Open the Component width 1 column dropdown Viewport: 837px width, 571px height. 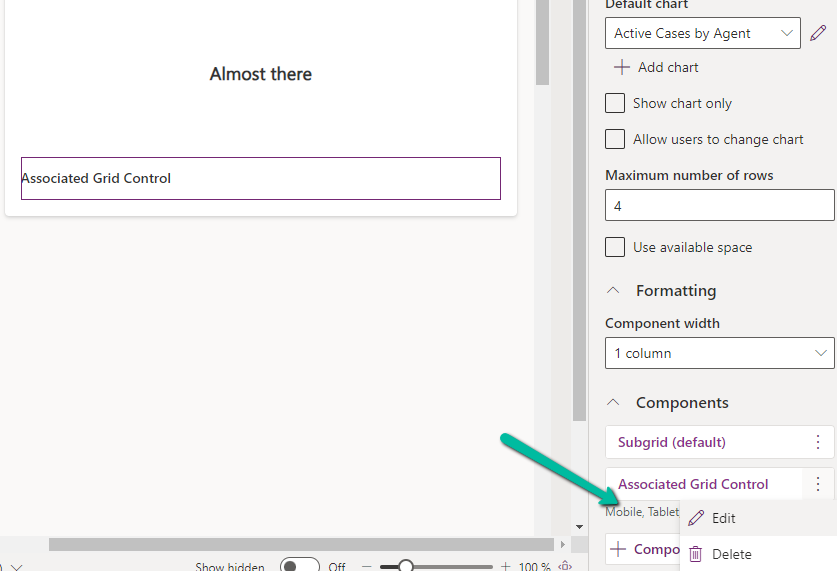pos(720,353)
